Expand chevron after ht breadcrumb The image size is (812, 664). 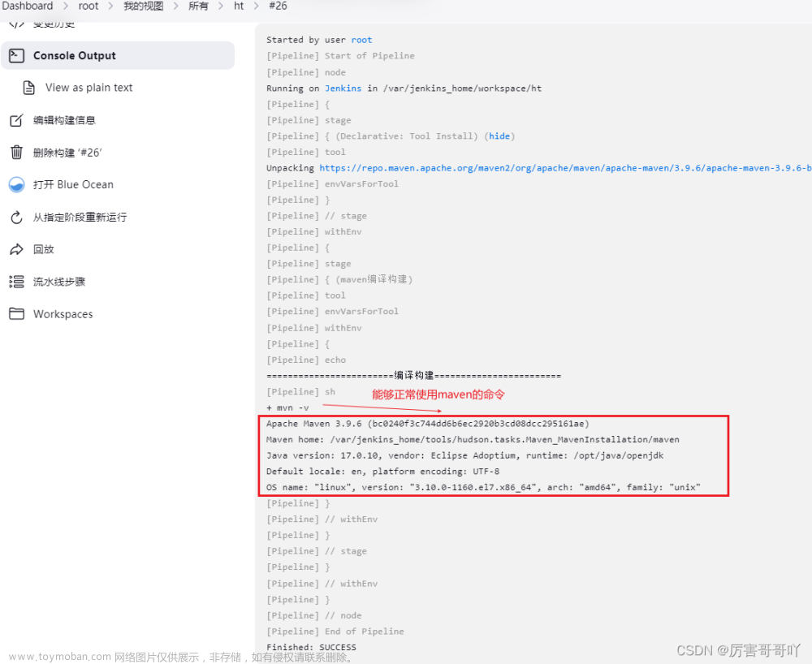pos(257,6)
